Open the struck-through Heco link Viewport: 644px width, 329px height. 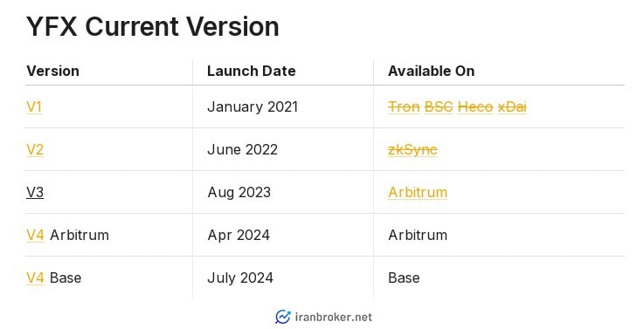(x=475, y=107)
